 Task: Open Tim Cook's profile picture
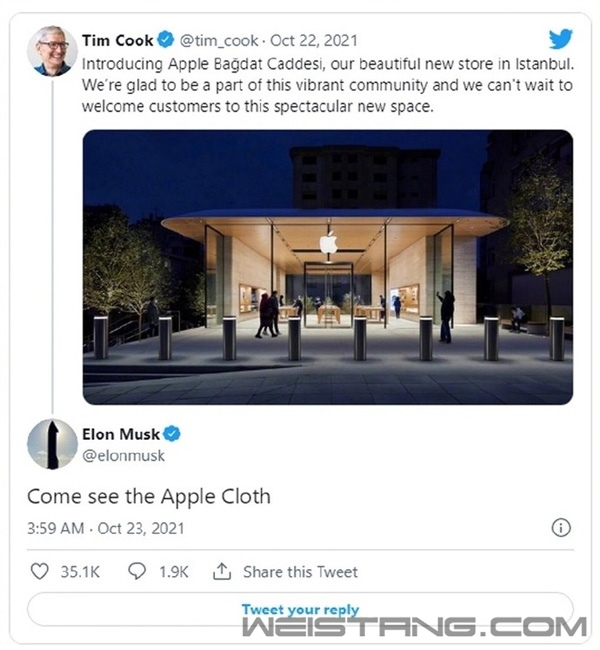point(51,52)
